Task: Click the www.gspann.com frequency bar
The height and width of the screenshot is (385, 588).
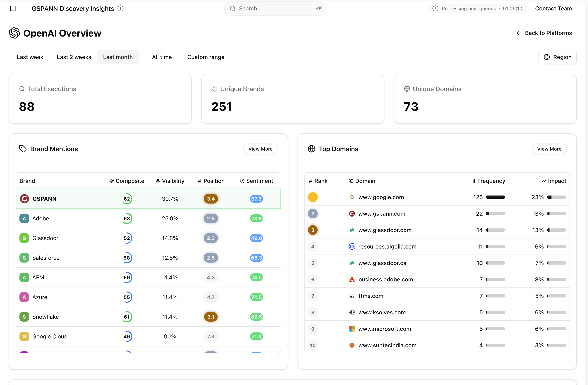Action: point(495,213)
